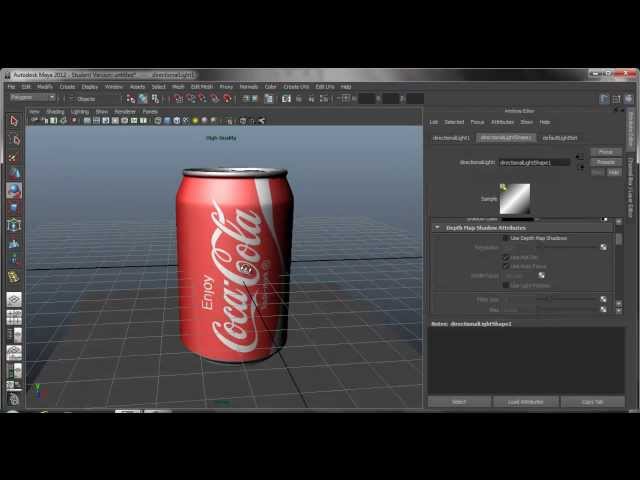Click the Select by object type icon
The height and width of the screenshot is (480, 640).
(x=143, y=99)
